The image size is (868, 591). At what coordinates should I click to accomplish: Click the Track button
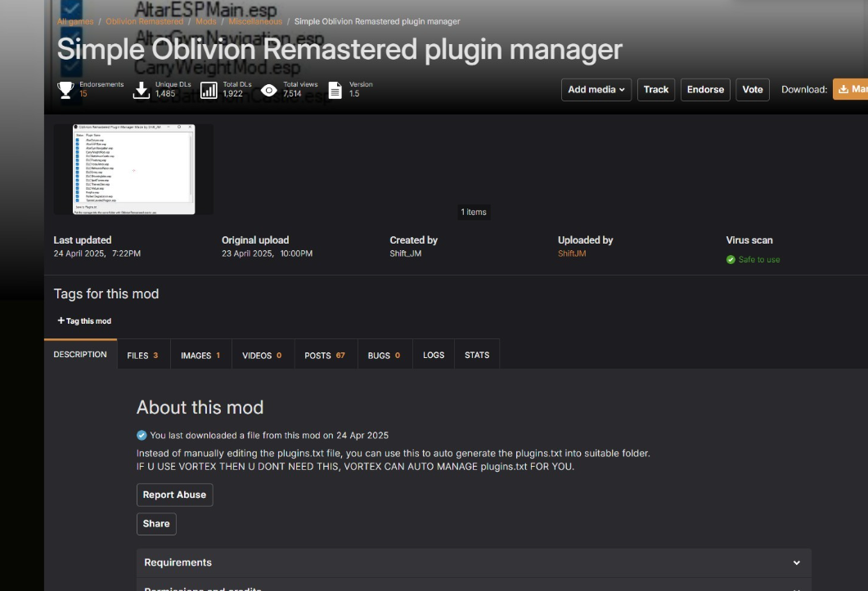(x=656, y=90)
